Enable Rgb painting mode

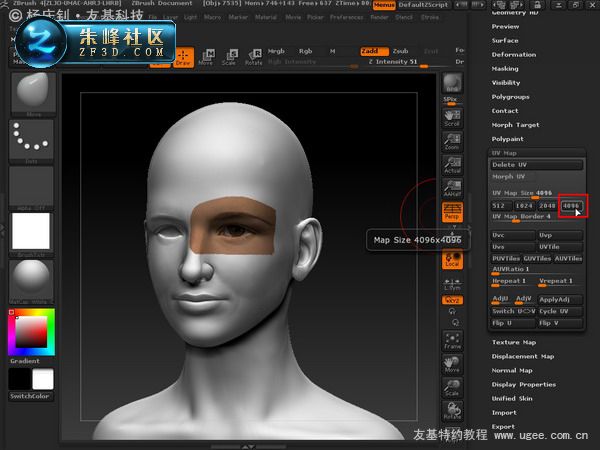coord(305,51)
